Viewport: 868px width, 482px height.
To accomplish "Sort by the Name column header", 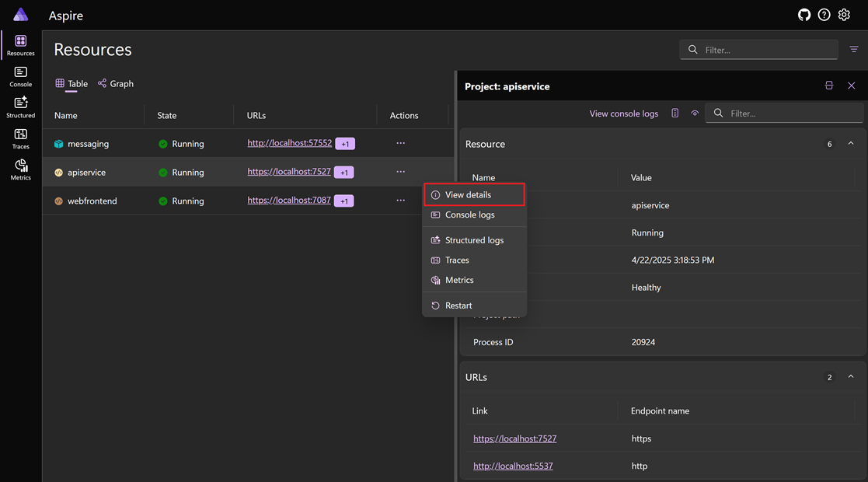I will 66,115.
